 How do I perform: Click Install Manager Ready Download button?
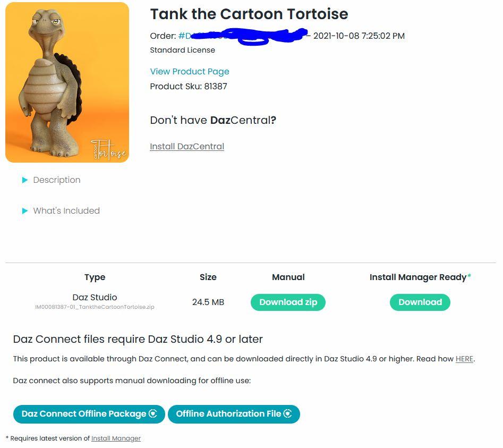(x=420, y=302)
